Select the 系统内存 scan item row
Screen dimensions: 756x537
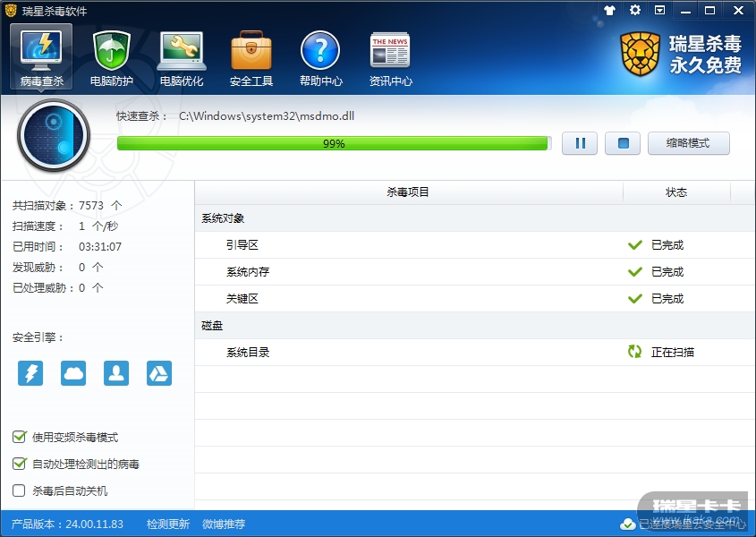pos(475,272)
